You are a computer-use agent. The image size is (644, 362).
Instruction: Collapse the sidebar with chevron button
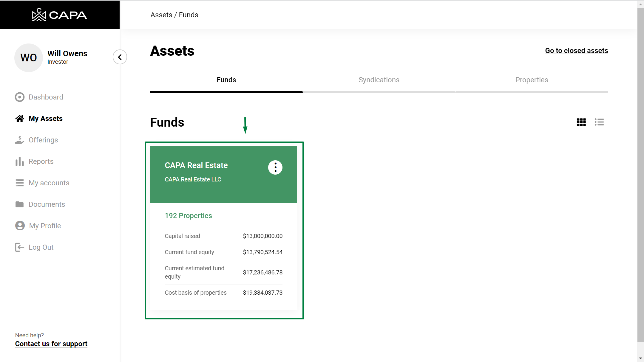coord(120,57)
